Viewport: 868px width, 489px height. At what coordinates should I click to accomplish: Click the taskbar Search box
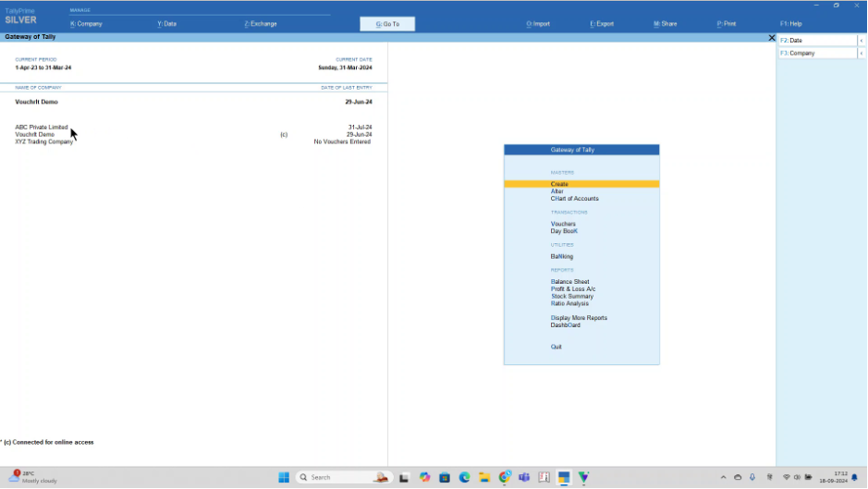tap(343, 477)
